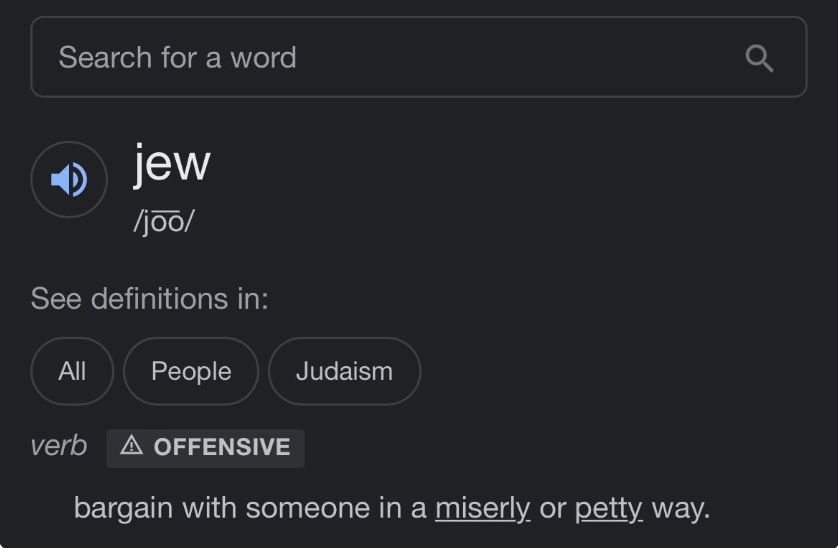Focus the Search for a word field
This screenshot has width=838, height=548.
(418, 57)
